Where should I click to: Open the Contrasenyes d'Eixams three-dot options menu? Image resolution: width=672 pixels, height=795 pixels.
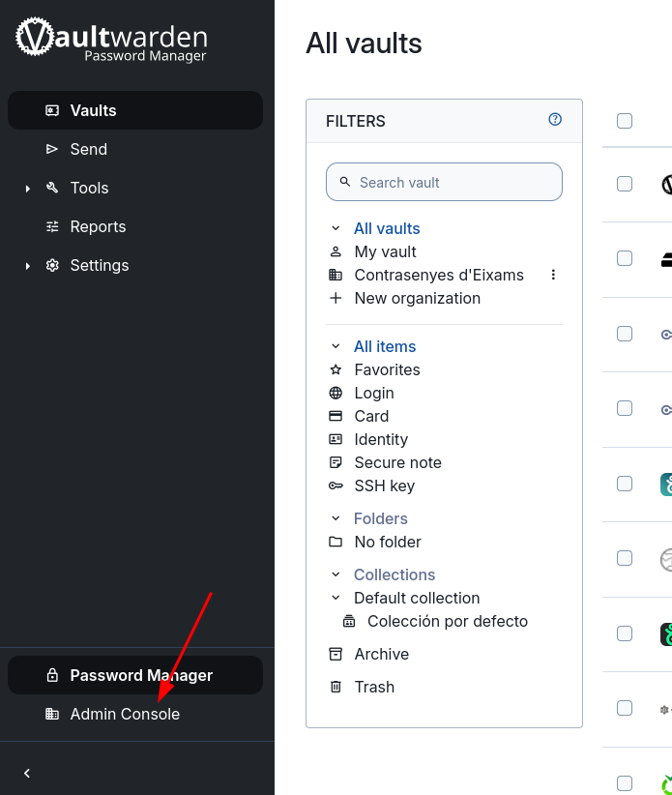coord(553,275)
